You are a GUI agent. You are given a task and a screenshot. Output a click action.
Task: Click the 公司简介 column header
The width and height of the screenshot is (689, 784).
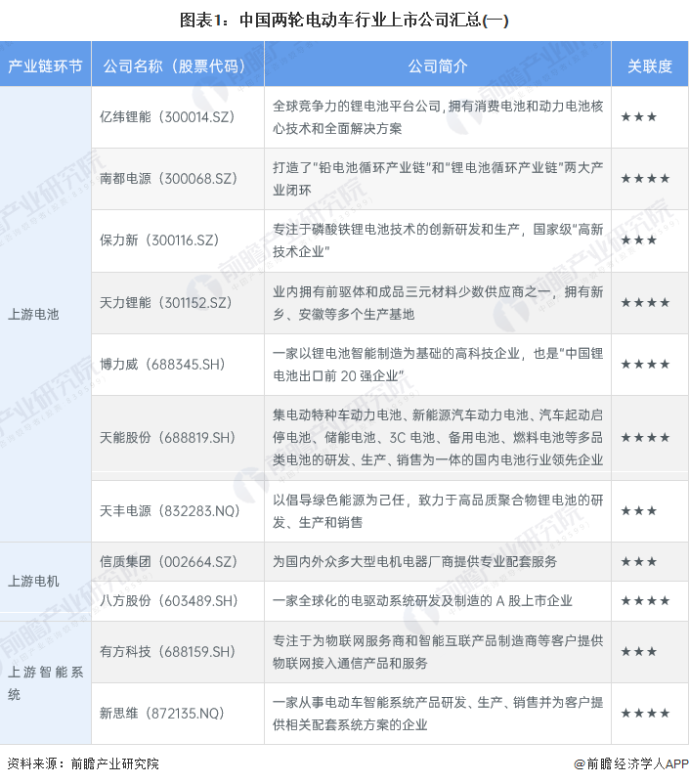point(437,66)
